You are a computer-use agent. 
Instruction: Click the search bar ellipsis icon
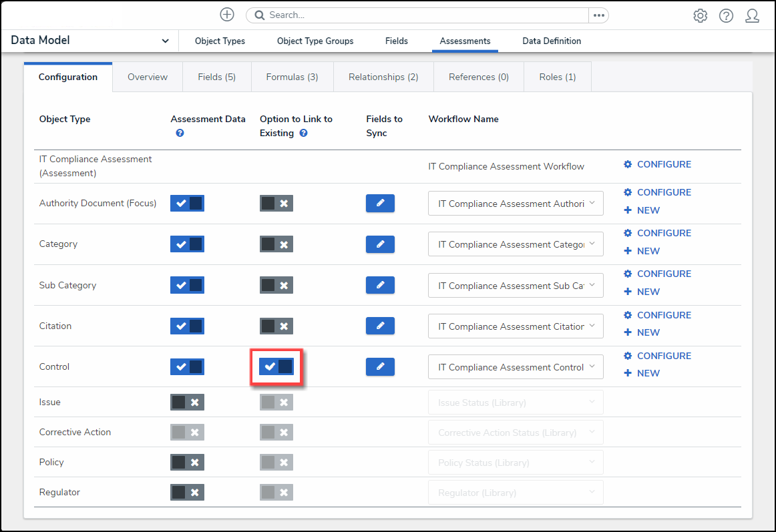(x=598, y=15)
